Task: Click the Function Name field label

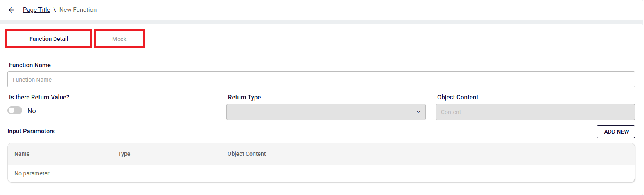Action: click(30, 65)
